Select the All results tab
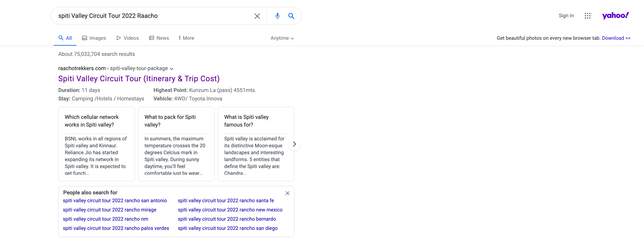This screenshot has height=242, width=644. pyautogui.click(x=65, y=38)
